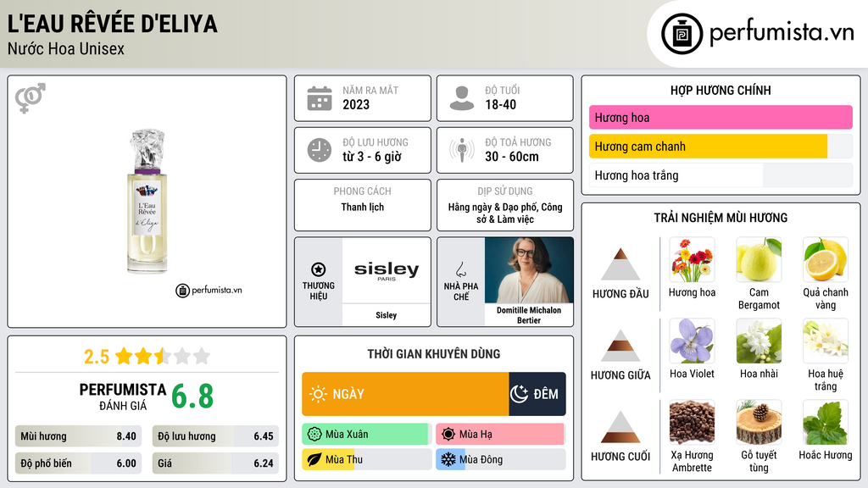Select the Hoa nhài jasmine image
Screen dimensions: 868x488
tap(759, 341)
